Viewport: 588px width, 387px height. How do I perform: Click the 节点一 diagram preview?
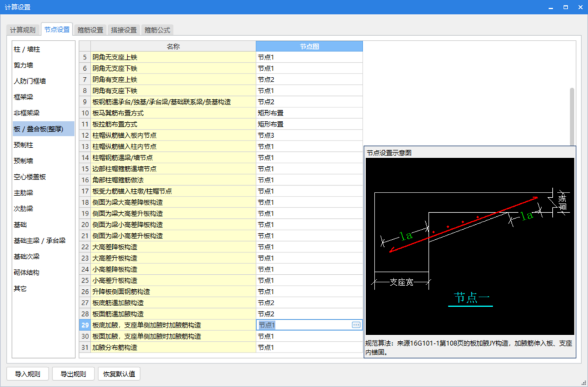(x=470, y=246)
